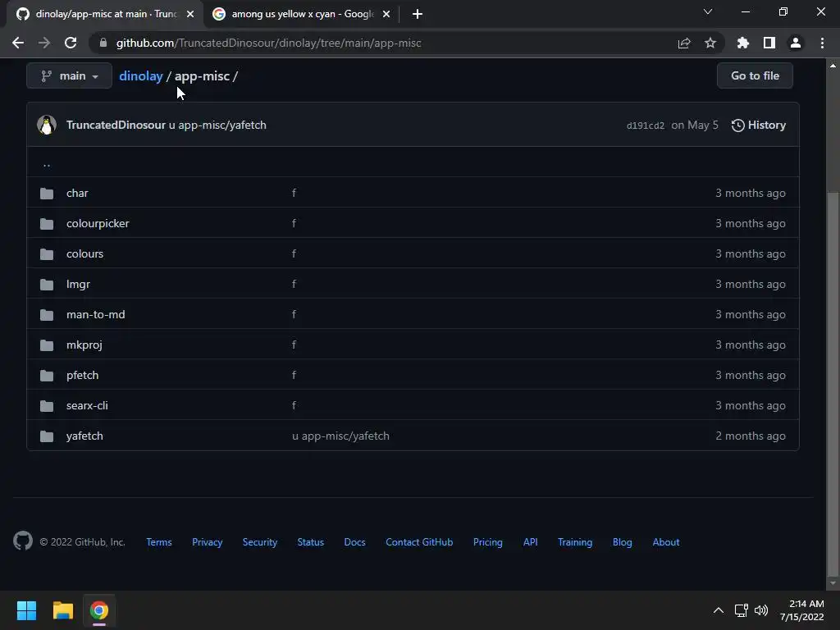Image resolution: width=840 pixels, height=630 pixels.
Task: Click the folder icon beside mkproj
Action: [x=47, y=345]
